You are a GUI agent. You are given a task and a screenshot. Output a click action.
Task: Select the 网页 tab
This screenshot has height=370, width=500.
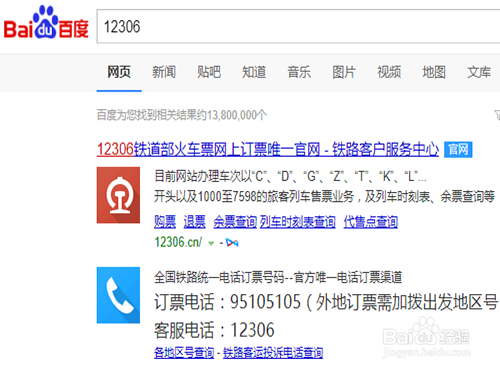119,72
